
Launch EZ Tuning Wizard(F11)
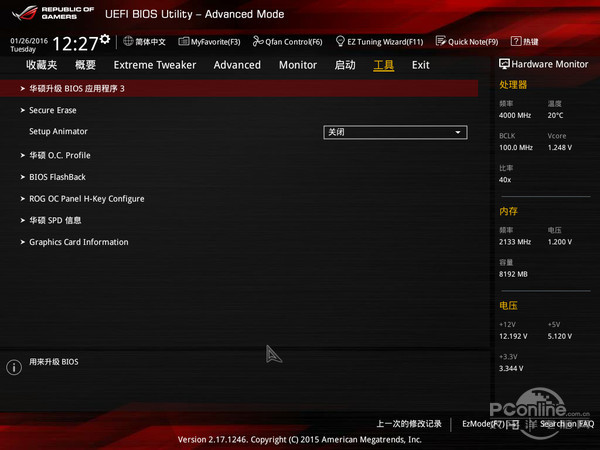(380, 42)
